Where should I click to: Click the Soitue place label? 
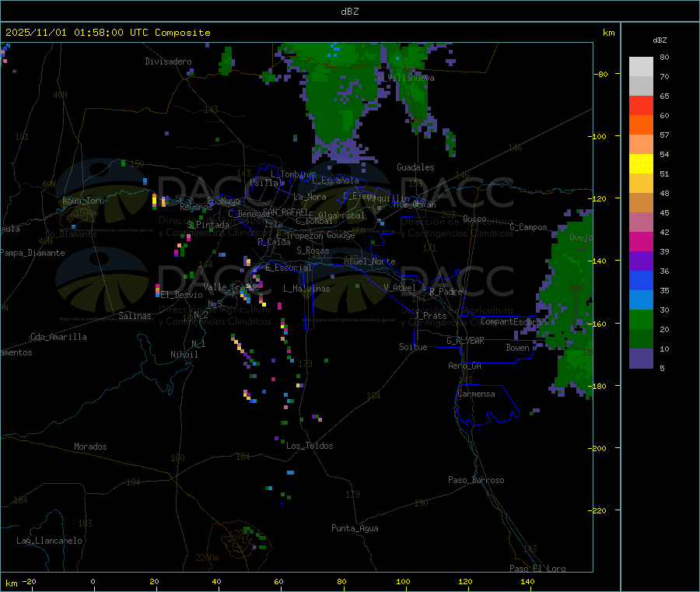click(413, 347)
